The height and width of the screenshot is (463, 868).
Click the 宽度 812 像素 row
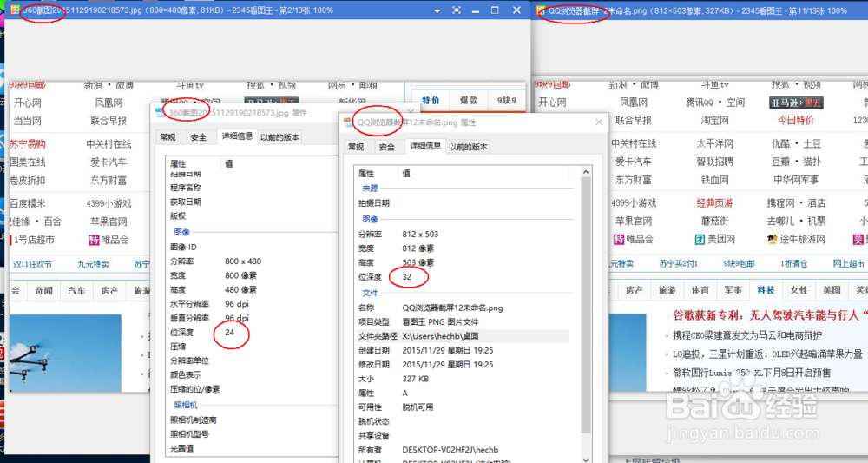tap(464, 248)
